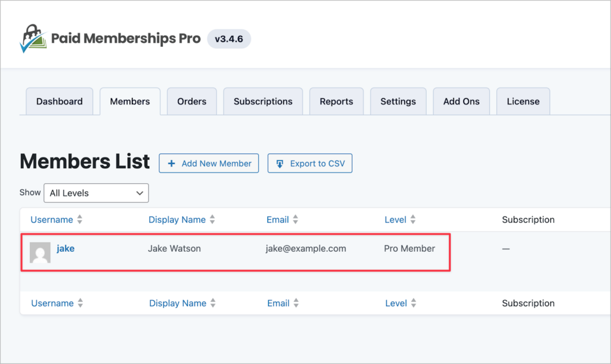Click the v3.4.6 version badge

(x=229, y=38)
